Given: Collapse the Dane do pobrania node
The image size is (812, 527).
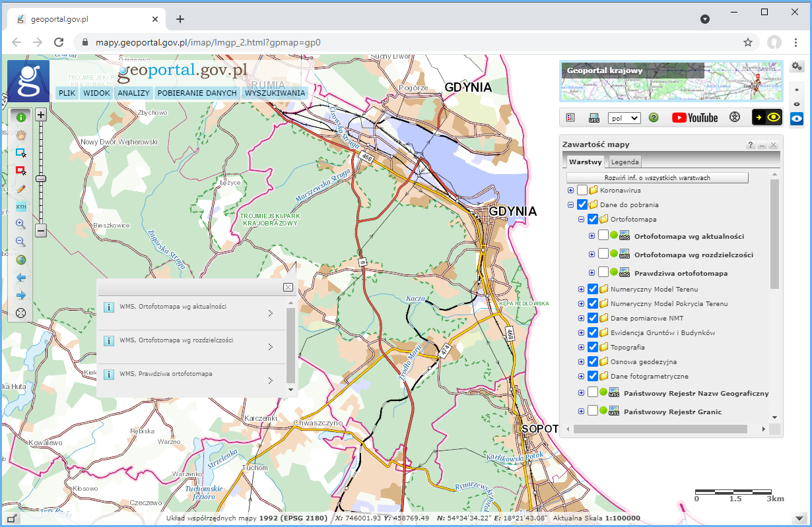Looking at the screenshot, I should (x=571, y=205).
